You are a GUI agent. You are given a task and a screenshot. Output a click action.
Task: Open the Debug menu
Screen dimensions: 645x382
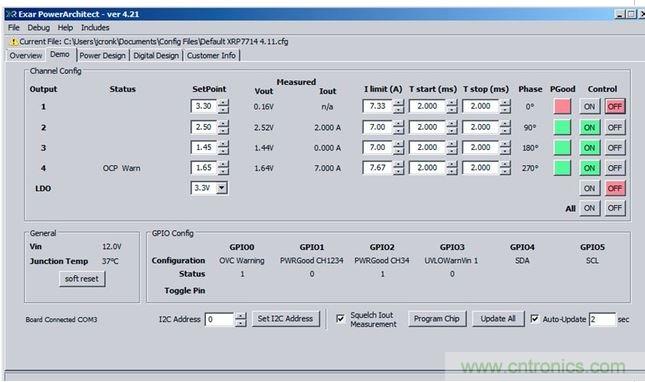38,28
